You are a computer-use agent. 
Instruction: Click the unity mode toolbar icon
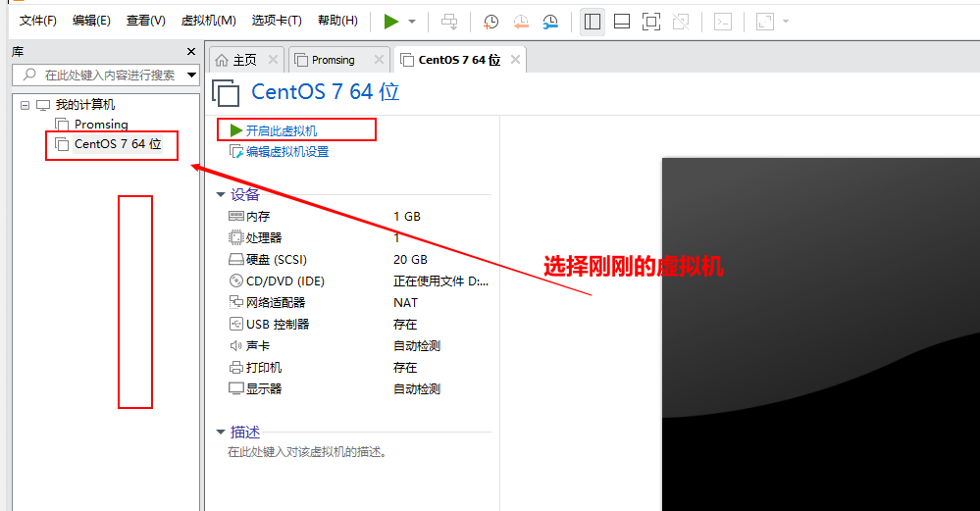point(681,22)
